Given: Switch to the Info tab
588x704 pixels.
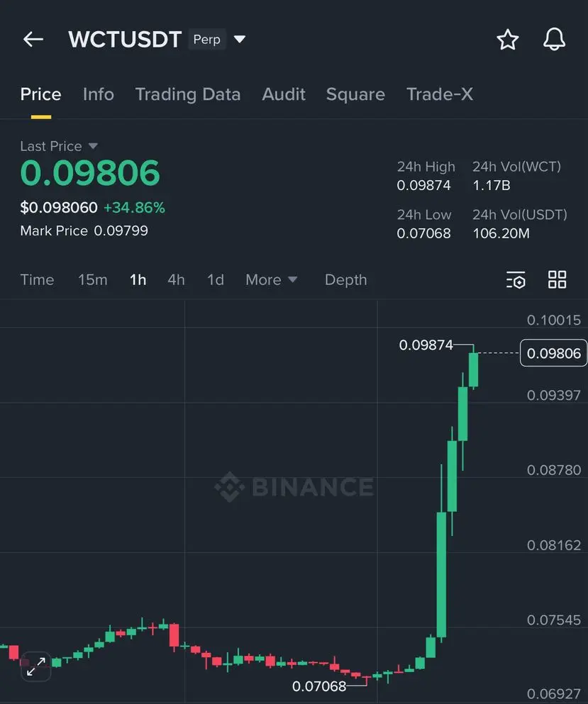Looking at the screenshot, I should point(99,94).
